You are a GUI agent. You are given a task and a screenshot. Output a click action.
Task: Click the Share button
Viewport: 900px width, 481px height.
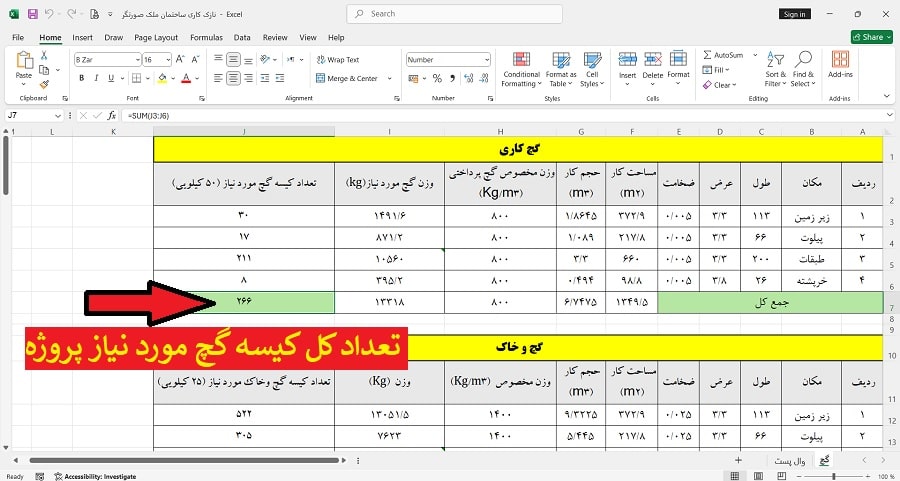click(x=872, y=37)
